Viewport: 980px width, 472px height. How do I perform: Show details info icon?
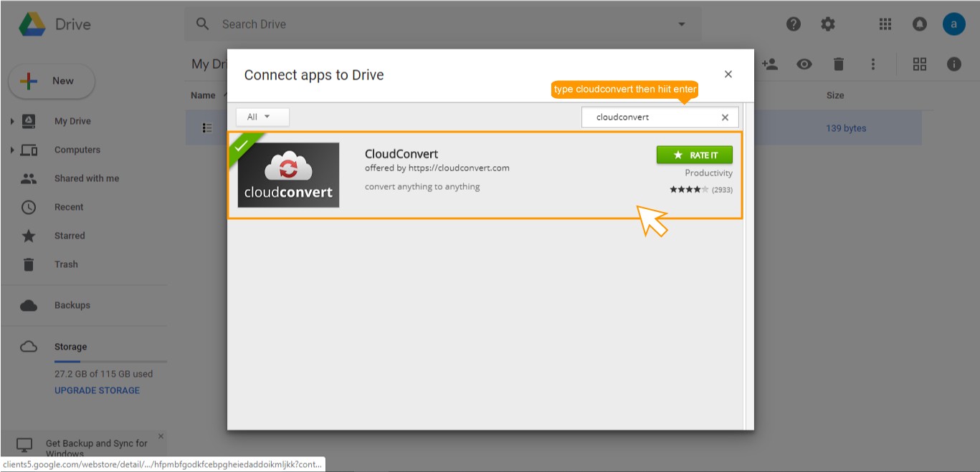coord(954,64)
